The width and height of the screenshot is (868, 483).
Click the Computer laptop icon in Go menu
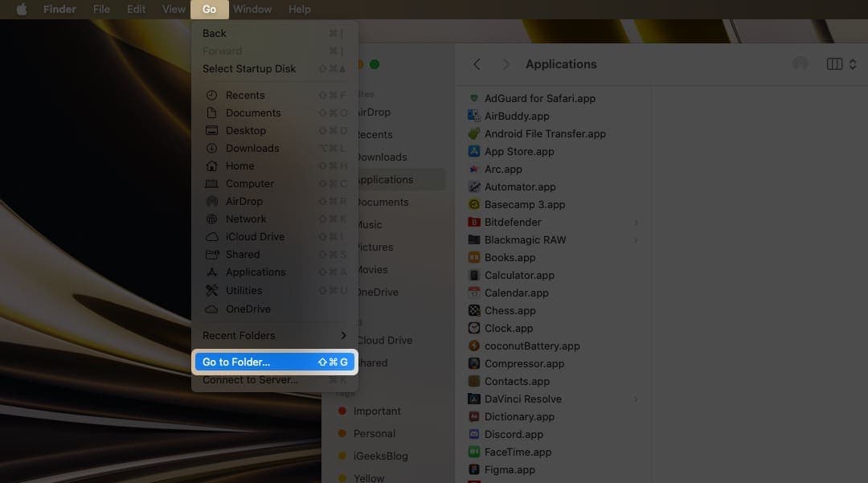211,184
